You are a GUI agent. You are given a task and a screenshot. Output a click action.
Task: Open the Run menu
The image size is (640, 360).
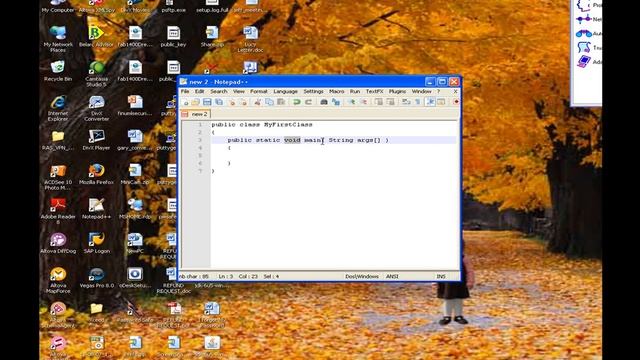355,91
